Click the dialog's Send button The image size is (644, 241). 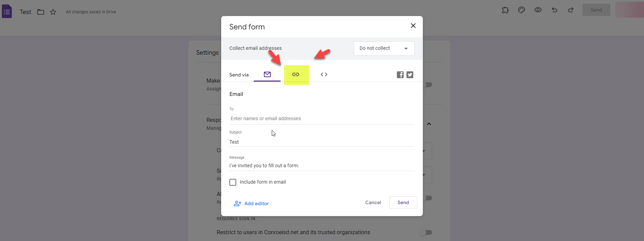click(403, 202)
